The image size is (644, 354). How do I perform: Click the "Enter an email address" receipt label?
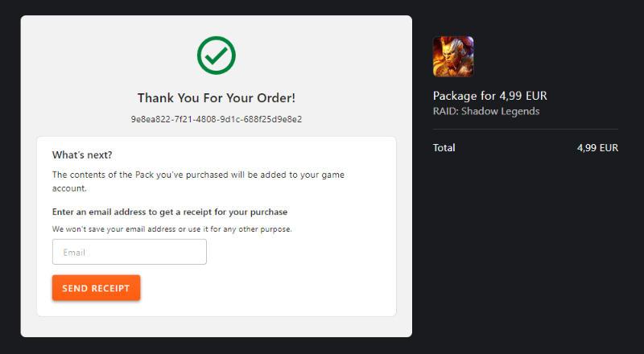click(170, 212)
